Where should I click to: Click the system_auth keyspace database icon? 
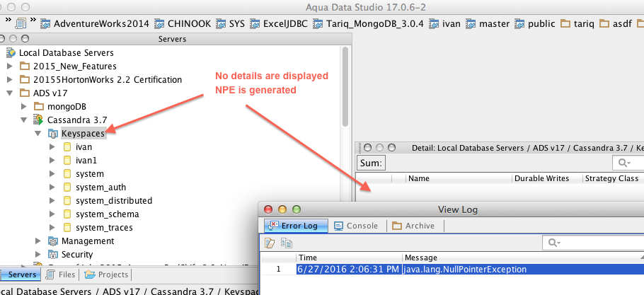coord(67,187)
